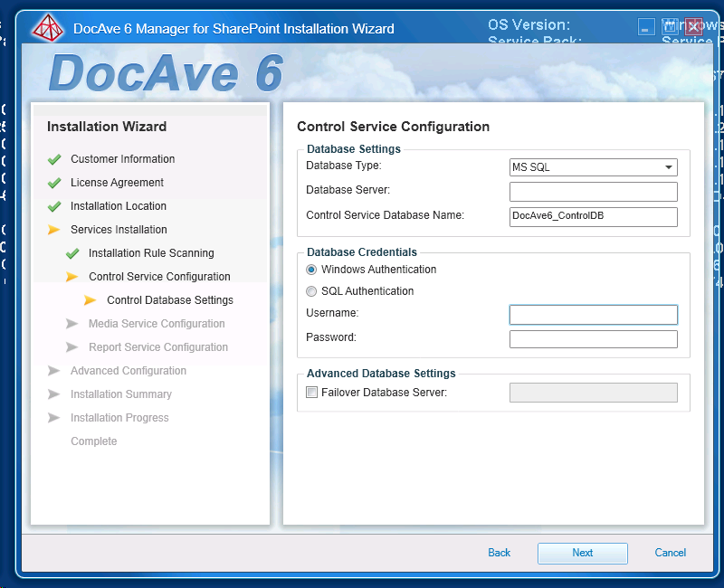
Task: Select SQL Authentication radio button
Action: tap(312, 291)
